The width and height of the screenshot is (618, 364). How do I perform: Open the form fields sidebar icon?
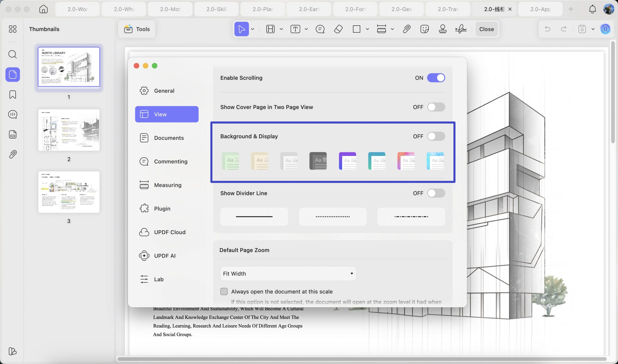tap(13, 134)
